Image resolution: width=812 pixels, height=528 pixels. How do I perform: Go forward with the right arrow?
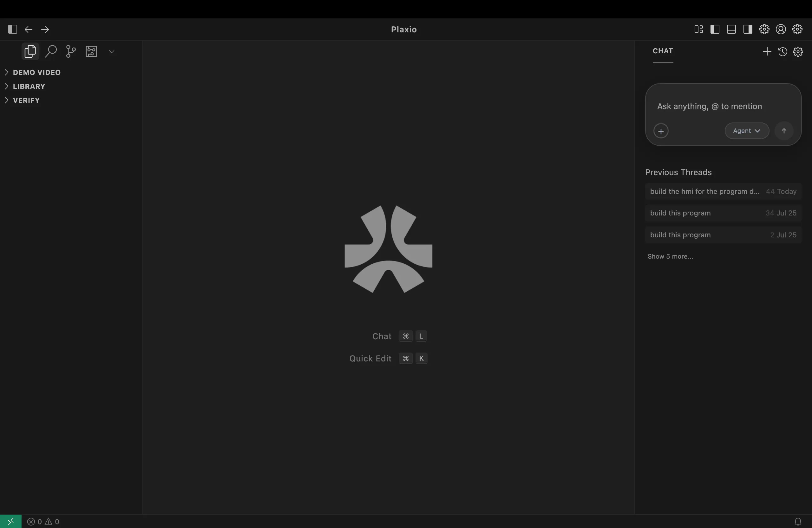(x=45, y=30)
